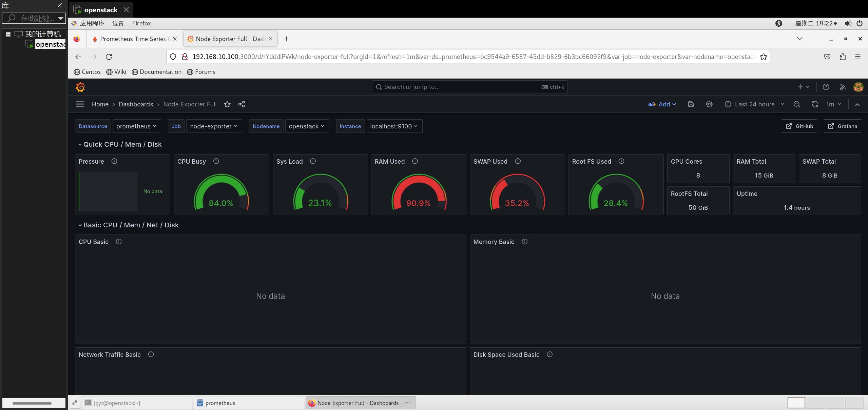Open the help question mark icon
This screenshot has height=410, width=868.
click(x=826, y=87)
